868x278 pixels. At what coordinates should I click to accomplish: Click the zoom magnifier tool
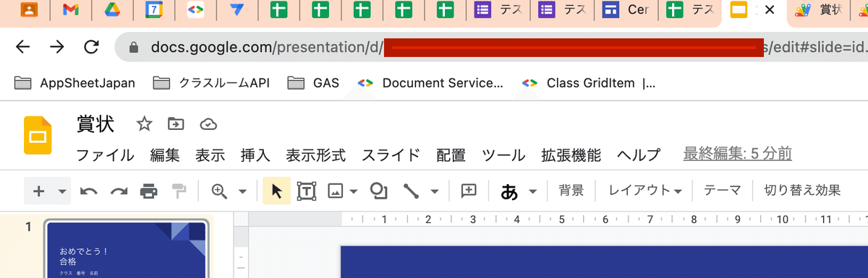(219, 191)
